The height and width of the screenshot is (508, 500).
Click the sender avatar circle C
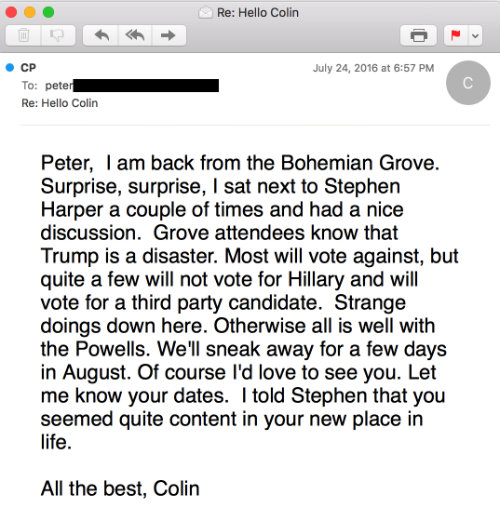coord(468,83)
